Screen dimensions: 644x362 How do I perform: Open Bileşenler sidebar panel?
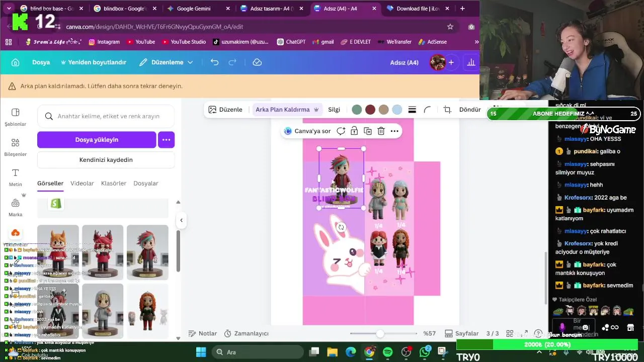point(15,147)
